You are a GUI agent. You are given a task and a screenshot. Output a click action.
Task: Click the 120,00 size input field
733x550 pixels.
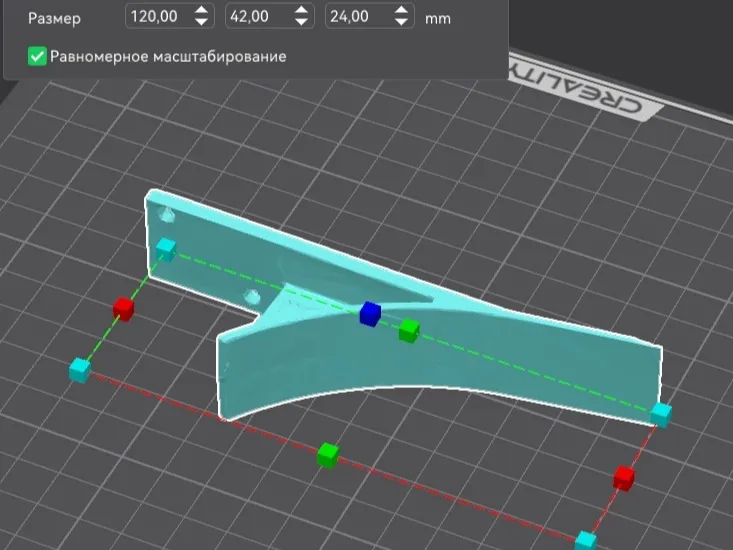pyautogui.click(x=170, y=16)
